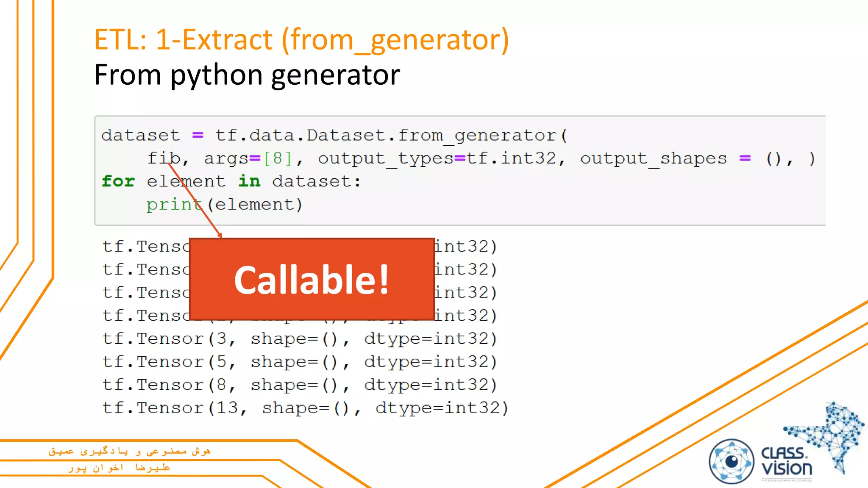The image size is (868, 488).
Task: Click the output_shapes parameter text
Action: (653, 158)
